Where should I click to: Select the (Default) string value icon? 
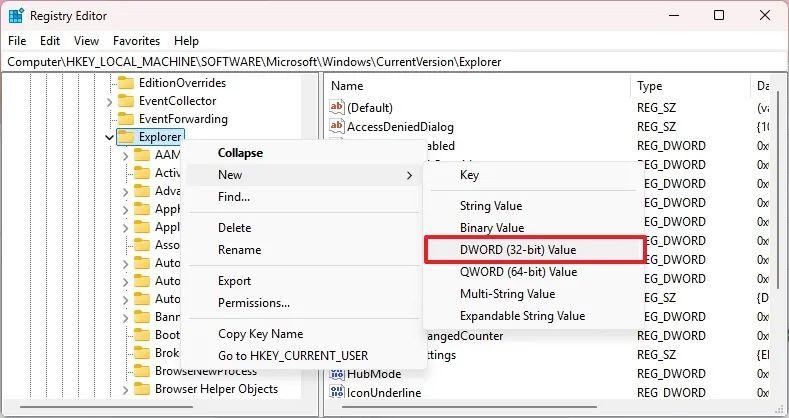(x=336, y=107)
